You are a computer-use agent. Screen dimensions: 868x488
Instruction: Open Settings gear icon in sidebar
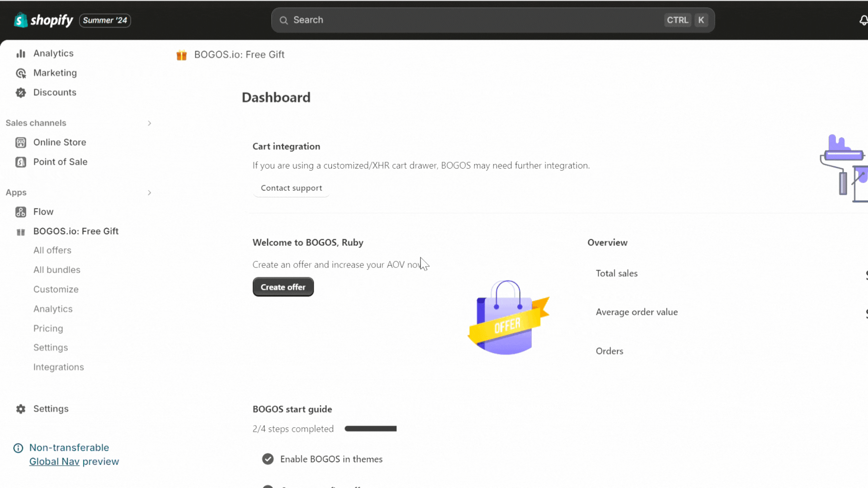coord(21,409)
